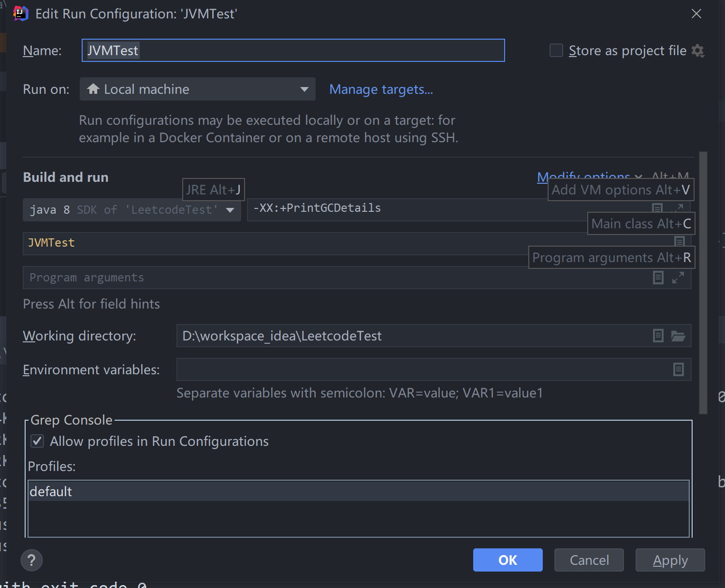Click the Manage targets link

(381, 89)
